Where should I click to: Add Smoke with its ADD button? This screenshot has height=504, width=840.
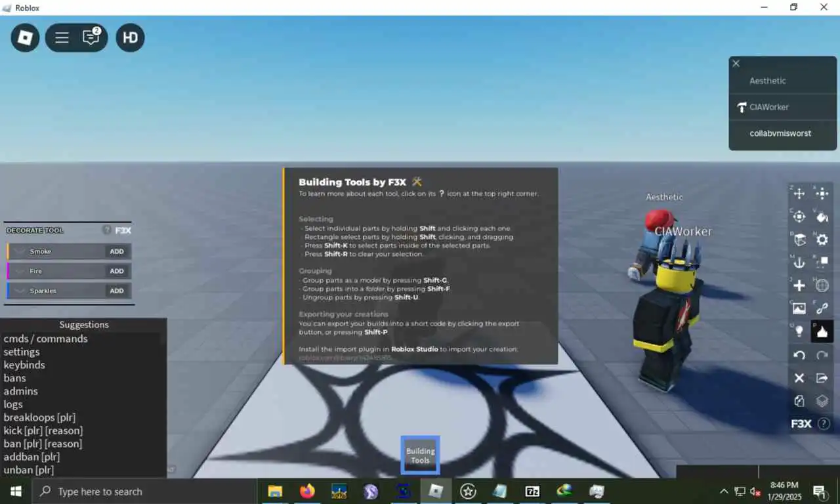point(117,251)
